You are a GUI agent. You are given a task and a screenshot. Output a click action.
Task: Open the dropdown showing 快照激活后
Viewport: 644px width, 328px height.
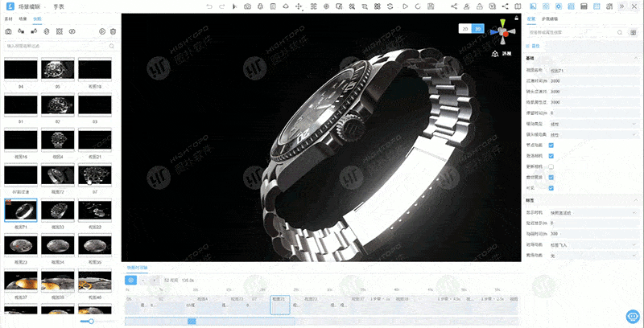tap(593, 213)
